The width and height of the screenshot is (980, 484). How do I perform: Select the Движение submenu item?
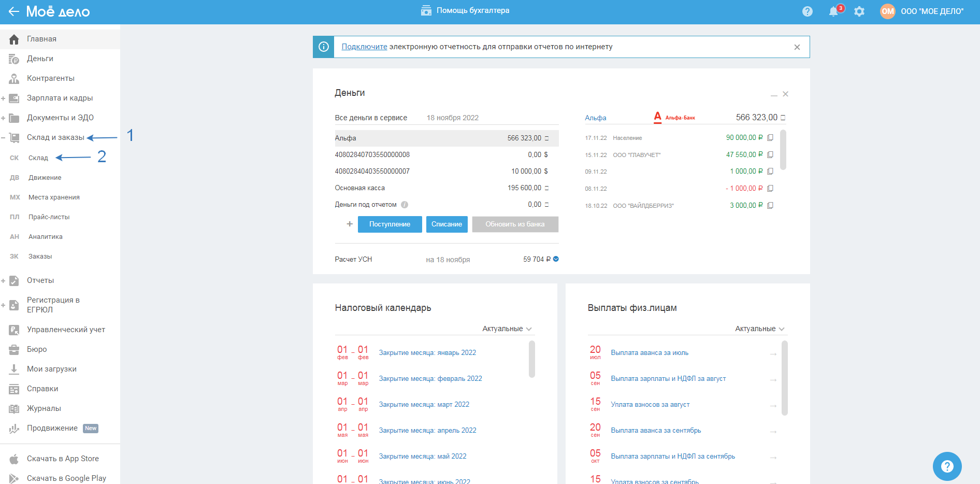45,178
